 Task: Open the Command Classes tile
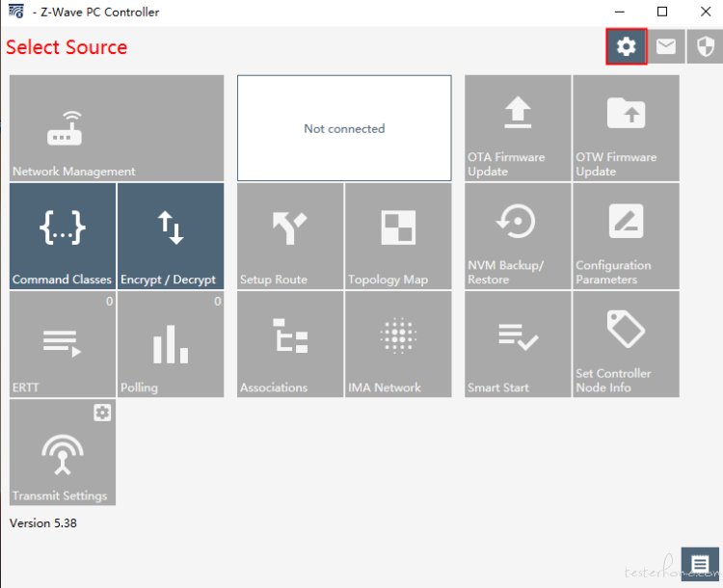click(63, 236)
